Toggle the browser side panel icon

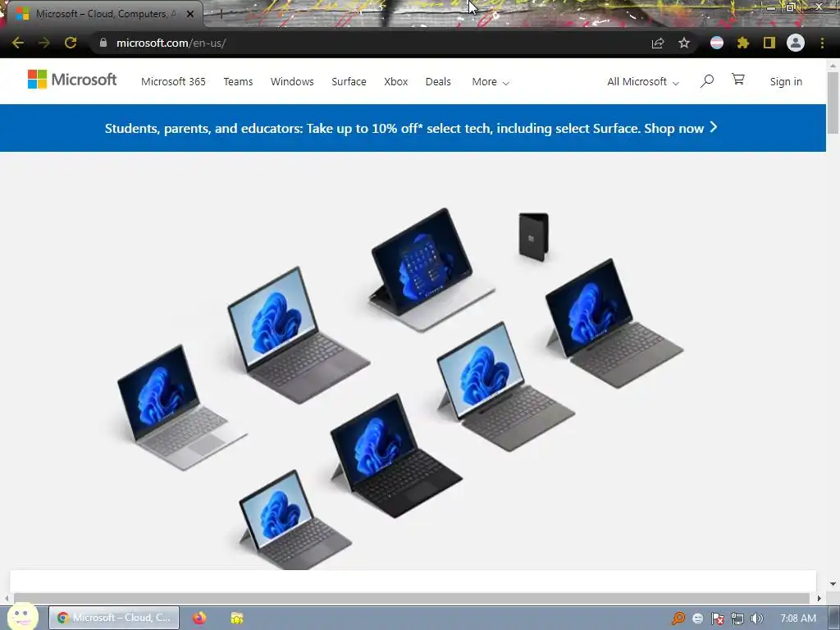[769, 43]
